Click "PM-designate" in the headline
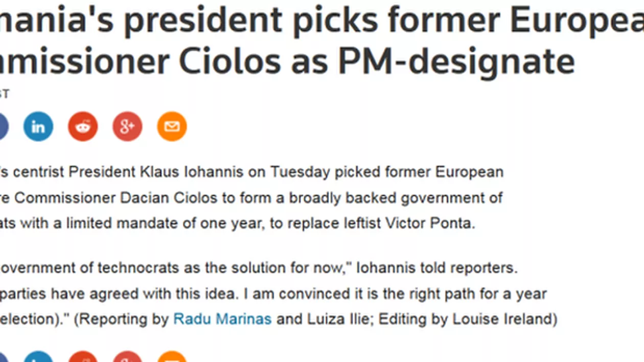644x362 pixels. point(457,61)
